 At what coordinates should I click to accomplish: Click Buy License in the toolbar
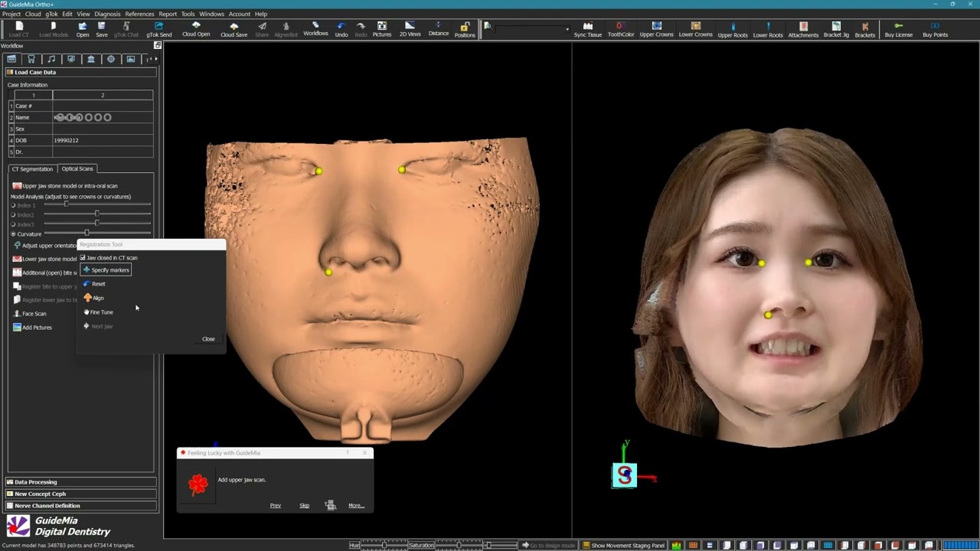tap(899, 29)
